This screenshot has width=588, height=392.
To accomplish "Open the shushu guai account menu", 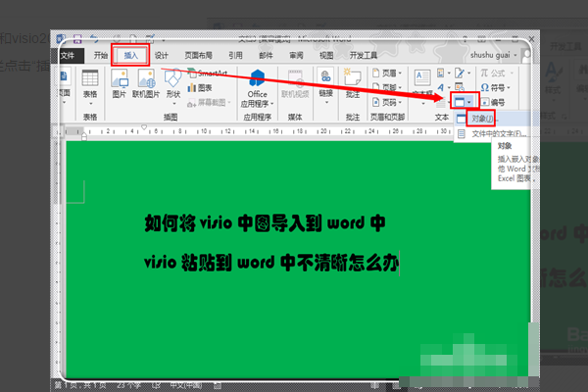I will coord(494,55).
